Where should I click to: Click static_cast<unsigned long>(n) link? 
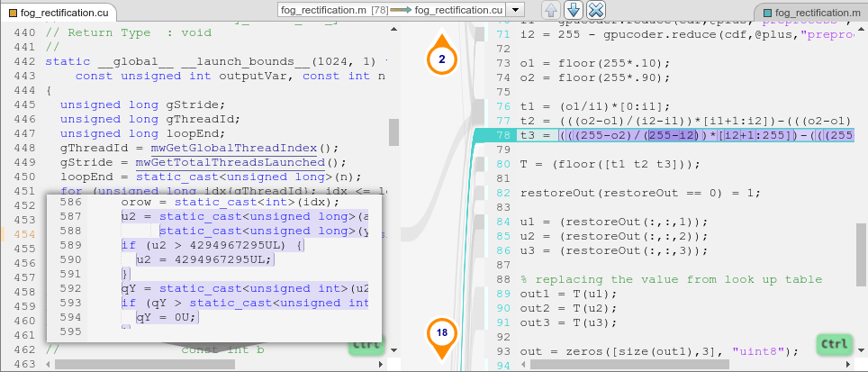pos(248,177)
